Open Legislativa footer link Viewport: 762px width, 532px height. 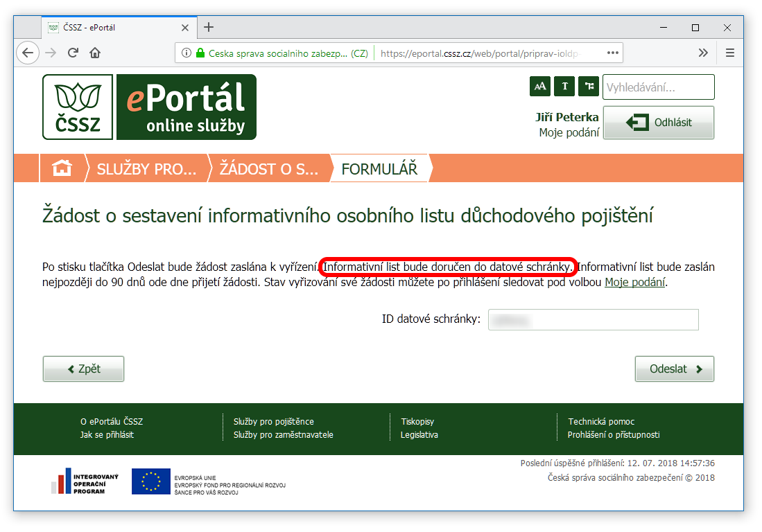coord(419,434)
